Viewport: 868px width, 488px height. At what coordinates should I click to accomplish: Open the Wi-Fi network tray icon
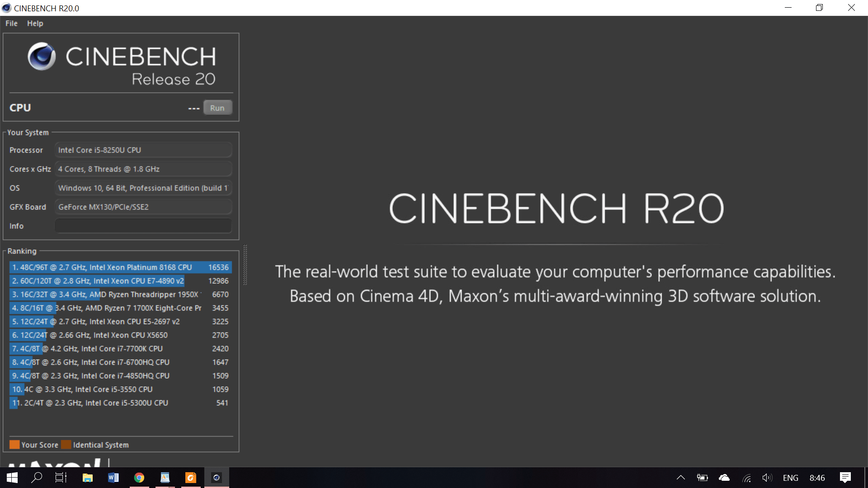(x=746, y=478)
